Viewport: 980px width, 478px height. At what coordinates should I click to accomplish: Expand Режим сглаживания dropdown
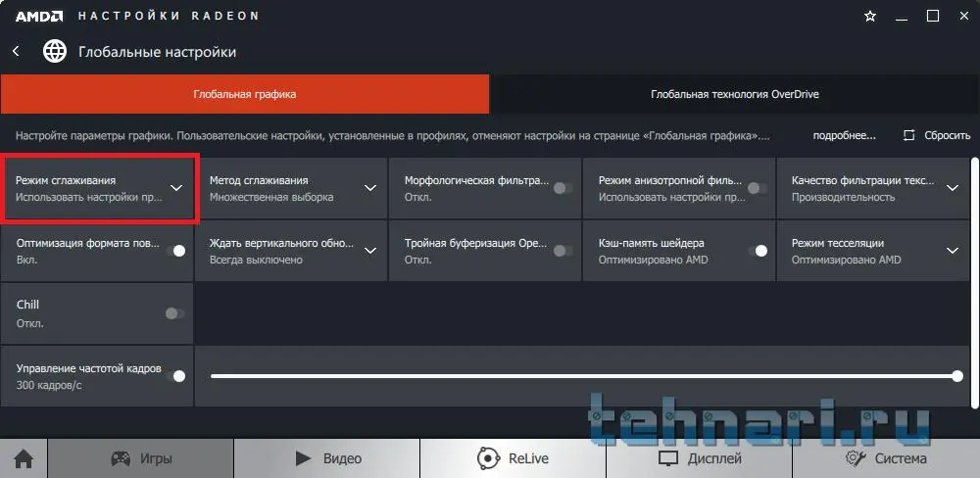(x=176, y=188)
